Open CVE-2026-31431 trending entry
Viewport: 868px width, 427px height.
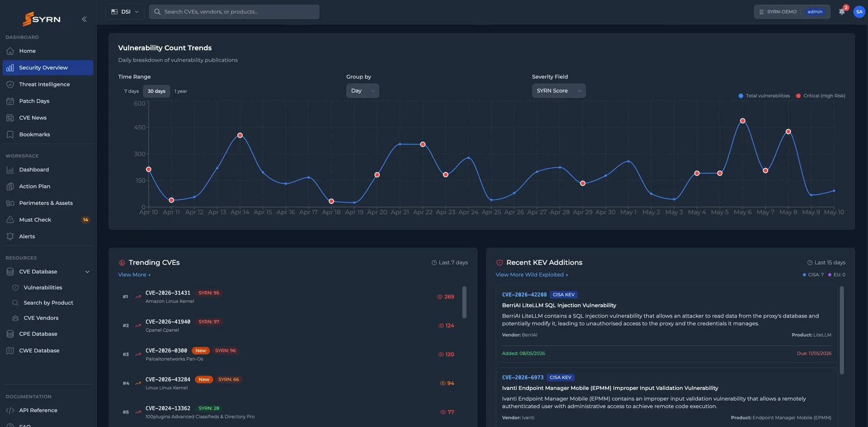point(168,293)
